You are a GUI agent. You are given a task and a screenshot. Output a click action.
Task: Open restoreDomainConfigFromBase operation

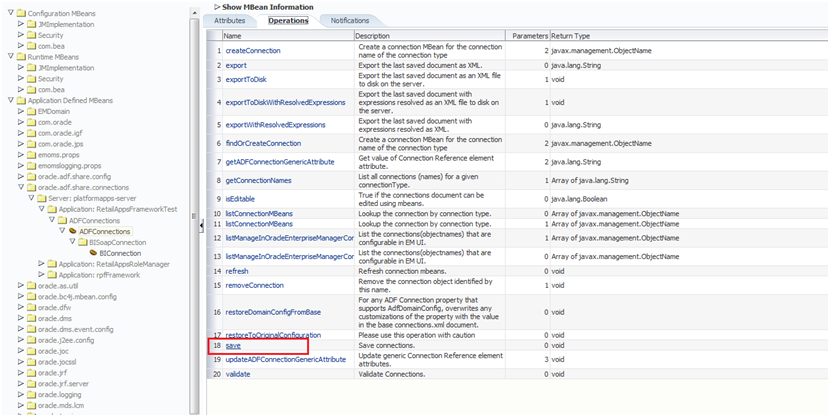pyautogui.click(x=273, y=312)
